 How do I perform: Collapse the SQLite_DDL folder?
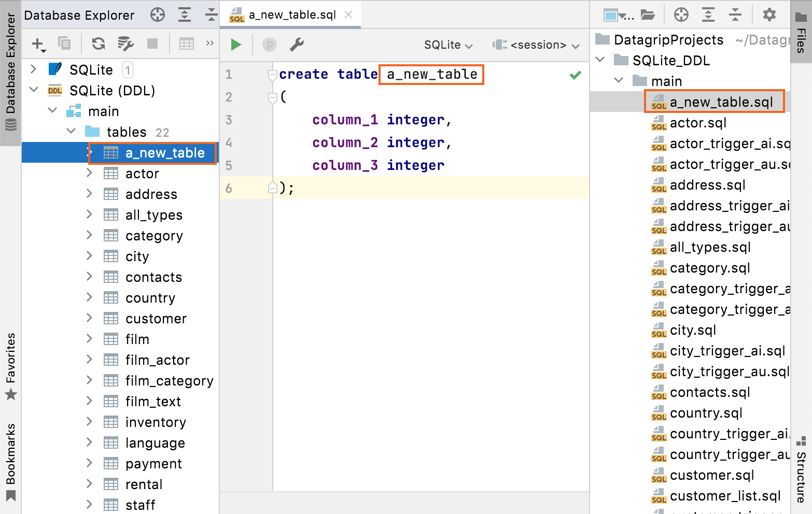(x=600, y=60)
